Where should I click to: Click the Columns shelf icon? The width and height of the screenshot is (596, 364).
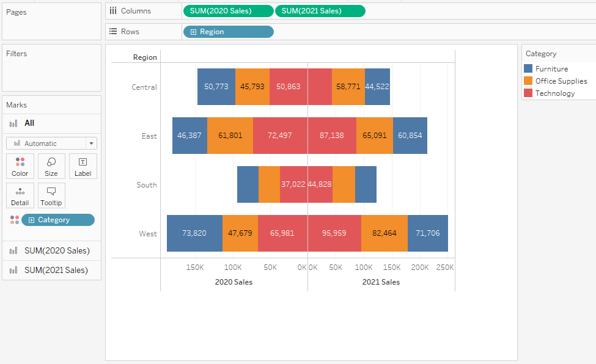[113, 10]
